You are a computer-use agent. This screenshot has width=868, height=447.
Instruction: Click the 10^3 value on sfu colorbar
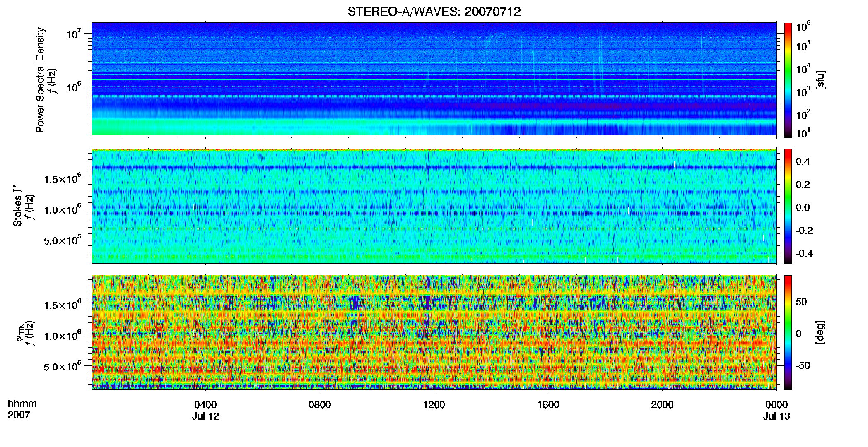coord(803,92)
